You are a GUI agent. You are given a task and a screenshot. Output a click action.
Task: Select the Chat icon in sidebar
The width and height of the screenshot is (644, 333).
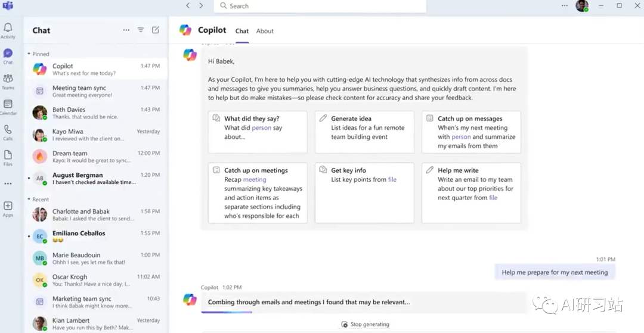[8, 57]
